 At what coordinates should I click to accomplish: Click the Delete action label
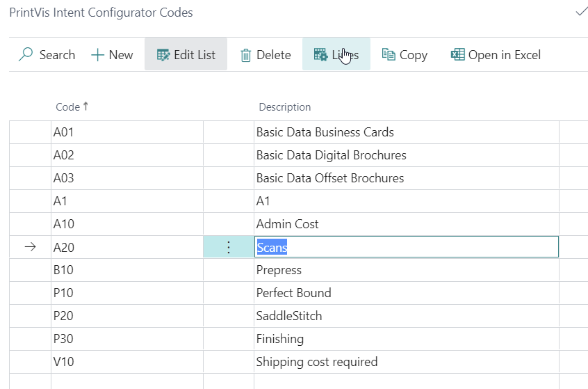tap(274, 55)
